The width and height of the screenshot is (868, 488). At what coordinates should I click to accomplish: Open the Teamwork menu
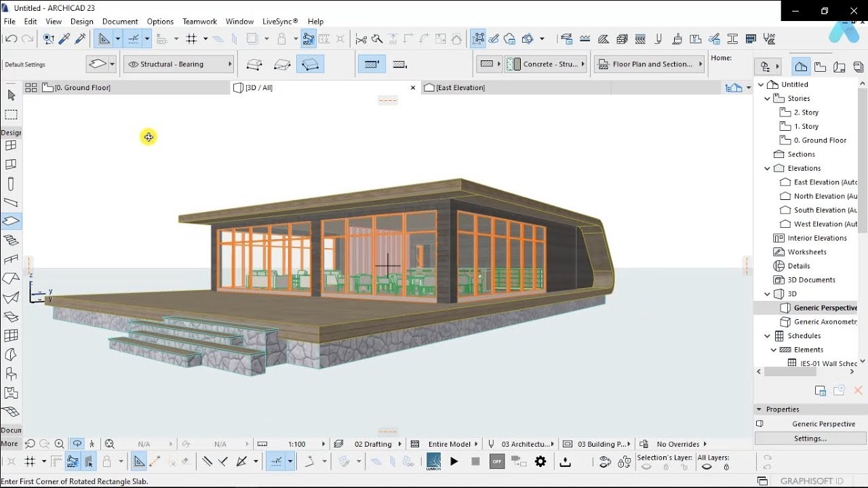point(199,21)
